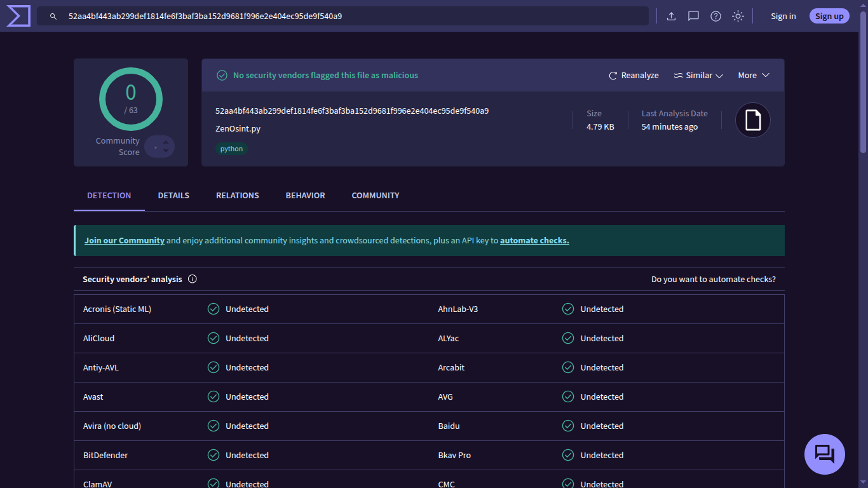
Task: Click the vendor name AVG
Action: pyautogui.click(x=445, y=396)
